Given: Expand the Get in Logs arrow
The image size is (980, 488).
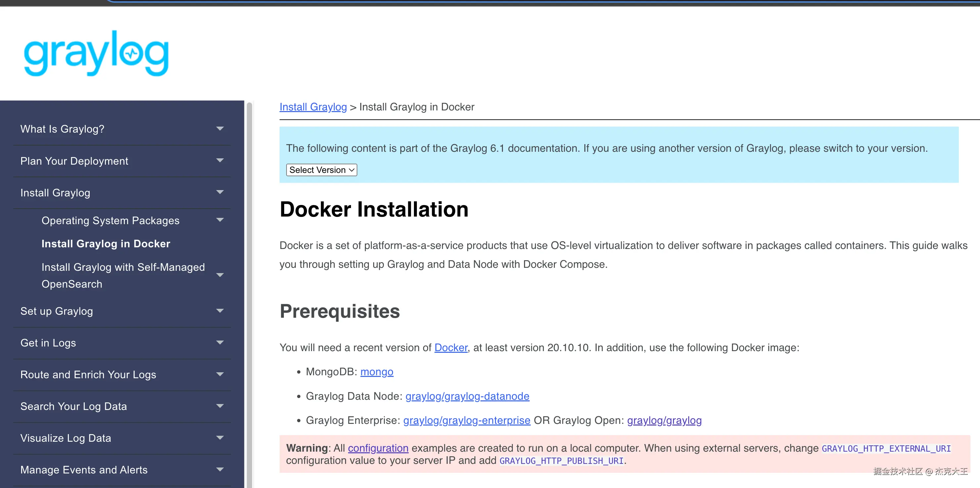Looking at the screenshot, I should (x=219, y=343).
